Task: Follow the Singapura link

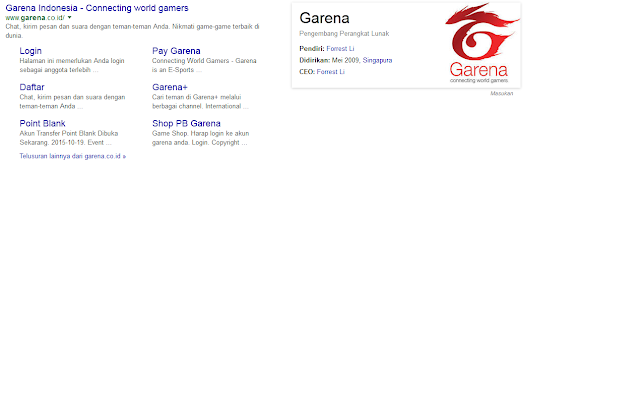Action: click(378, 60)
